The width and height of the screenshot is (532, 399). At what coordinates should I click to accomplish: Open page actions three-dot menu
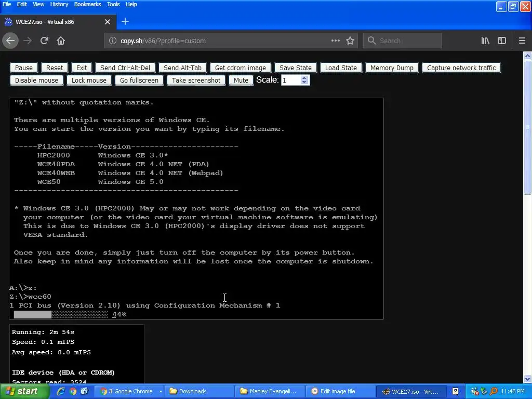click(335, 41)
